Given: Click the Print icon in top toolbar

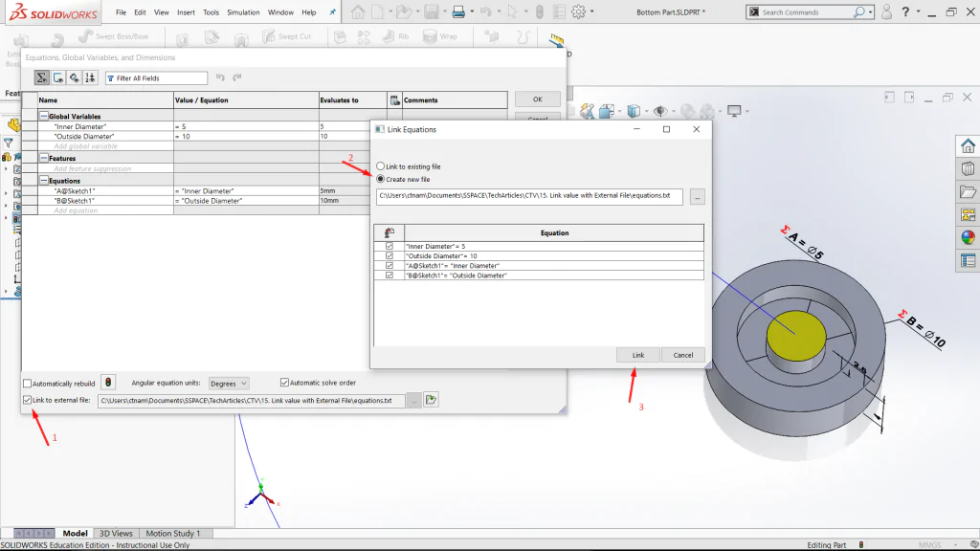Looking at the screenshot, I should [458, 11].
